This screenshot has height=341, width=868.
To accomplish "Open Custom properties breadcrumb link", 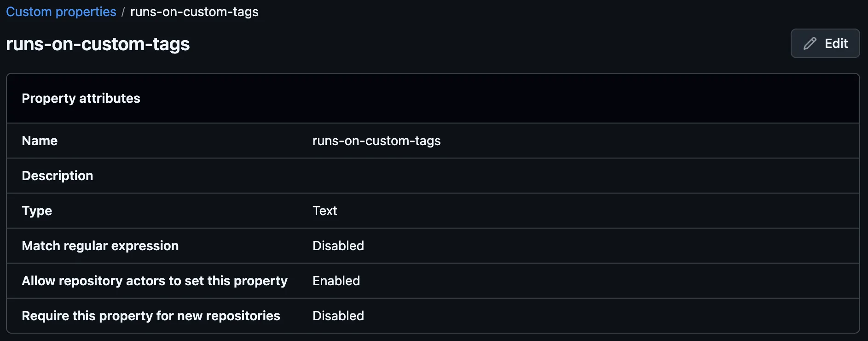I will tap(61, 12).
